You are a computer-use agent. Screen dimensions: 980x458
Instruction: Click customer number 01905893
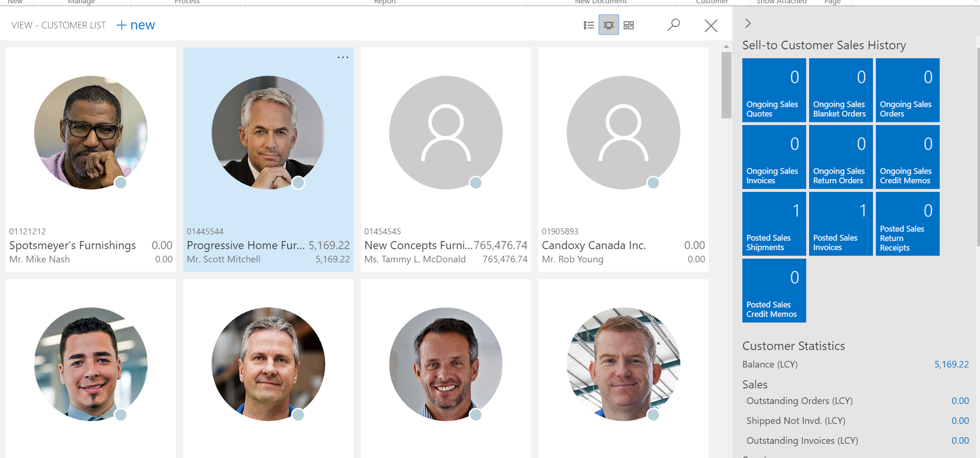point(560,231)
